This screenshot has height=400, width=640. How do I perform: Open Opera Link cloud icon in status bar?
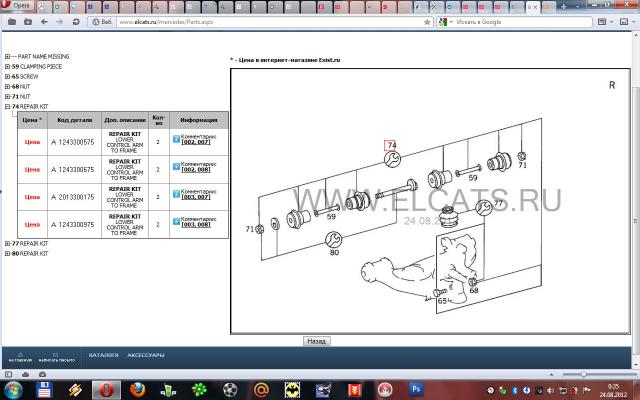(25, 374)
